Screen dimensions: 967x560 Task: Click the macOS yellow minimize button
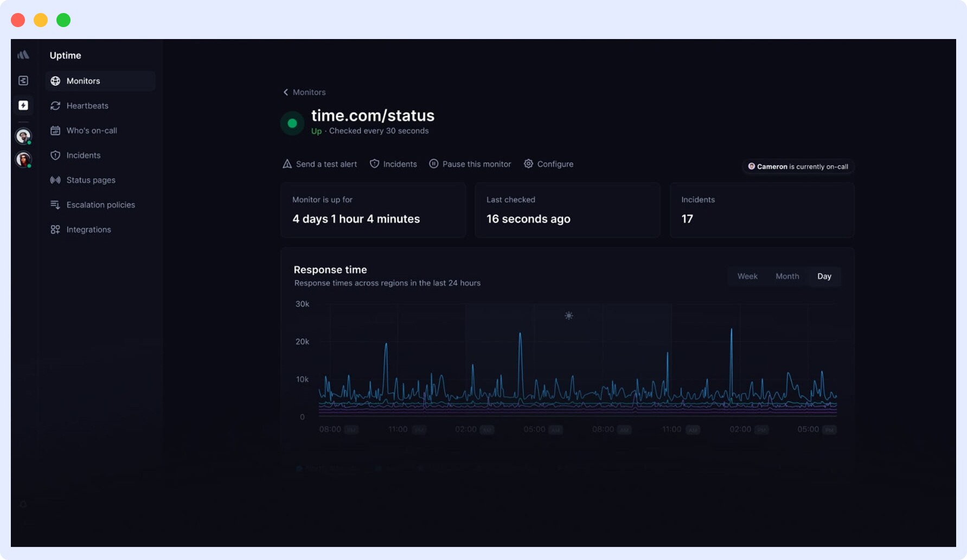tap(41, 20)
